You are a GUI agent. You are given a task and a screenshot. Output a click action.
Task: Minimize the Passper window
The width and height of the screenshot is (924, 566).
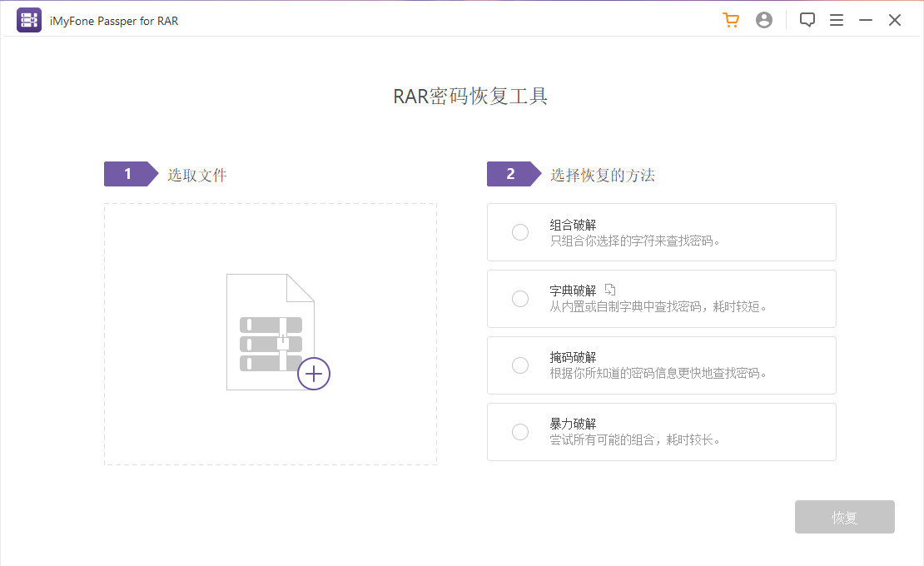(x=866, y=21)
